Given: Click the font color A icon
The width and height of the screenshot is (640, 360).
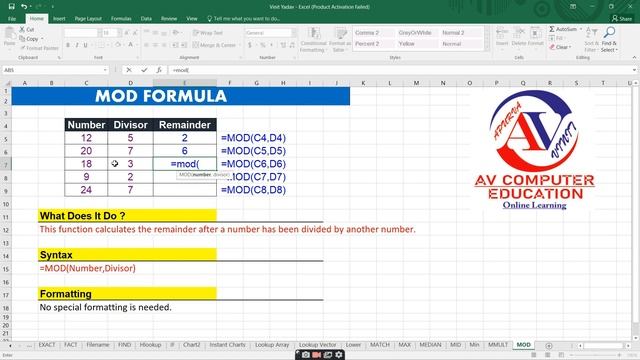Looking at the screenshot, I should 131,45.
